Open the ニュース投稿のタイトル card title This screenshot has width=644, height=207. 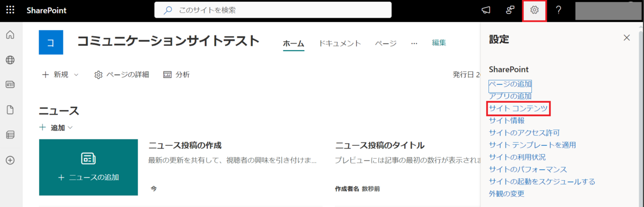pos(380,145)
